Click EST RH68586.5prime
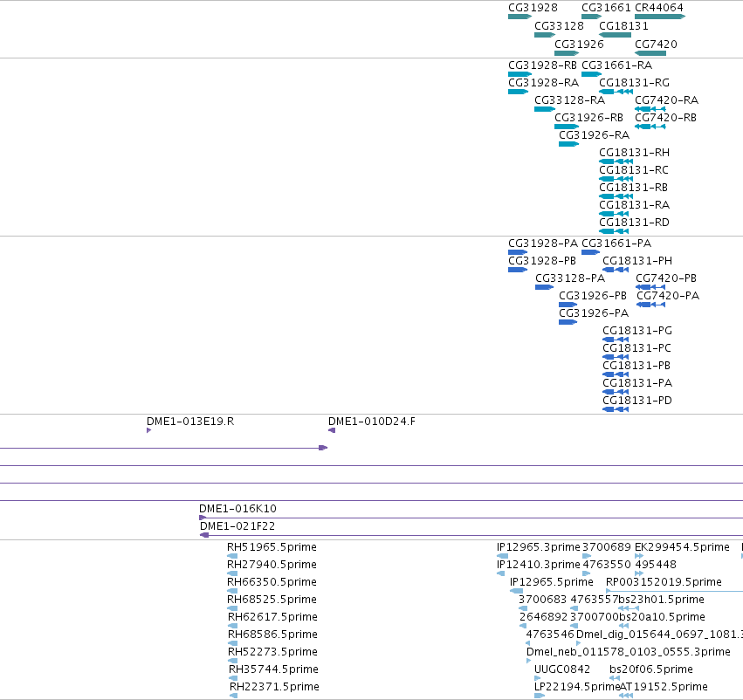Screen dimensions: 743x700 click(x=272, y=635)
